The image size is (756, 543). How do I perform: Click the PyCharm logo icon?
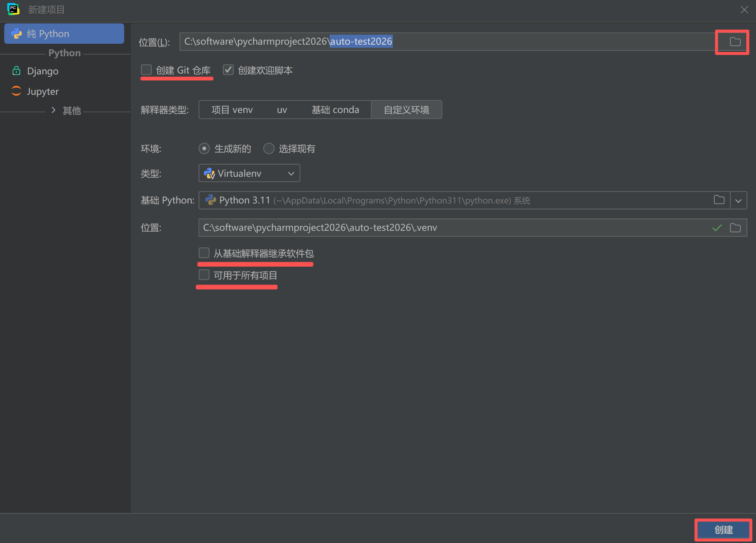pyautogui.click(x=13, y=9)
